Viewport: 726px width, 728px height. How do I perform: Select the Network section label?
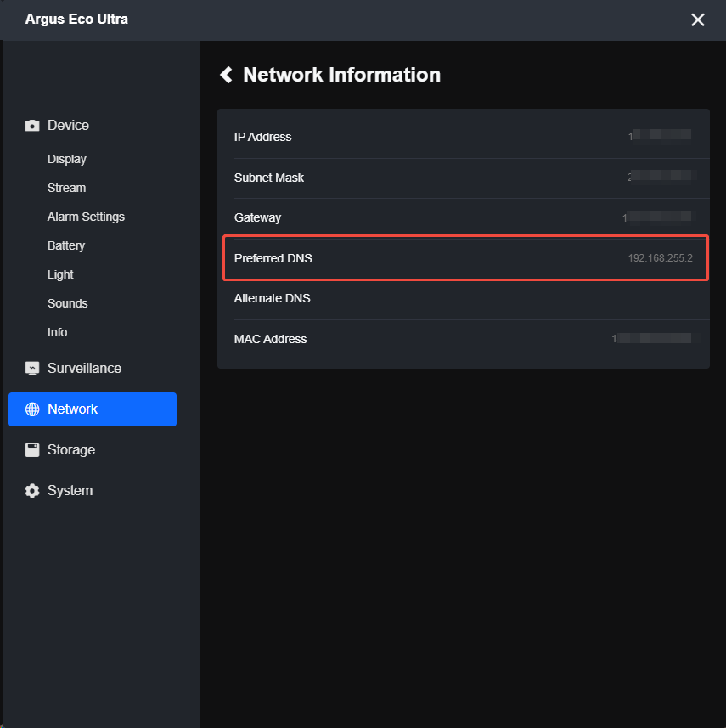click(x=72, y=409)
